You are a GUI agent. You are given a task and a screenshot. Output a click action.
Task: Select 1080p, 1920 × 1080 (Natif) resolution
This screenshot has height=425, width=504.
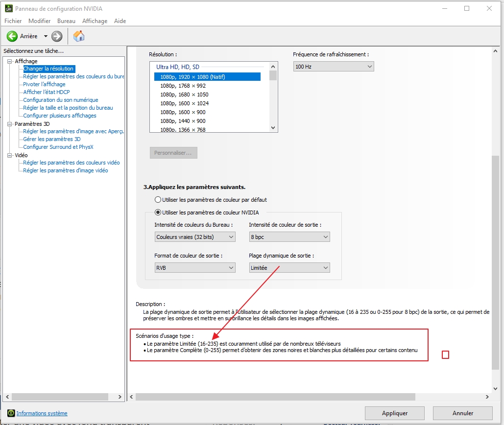coord(207,77)
